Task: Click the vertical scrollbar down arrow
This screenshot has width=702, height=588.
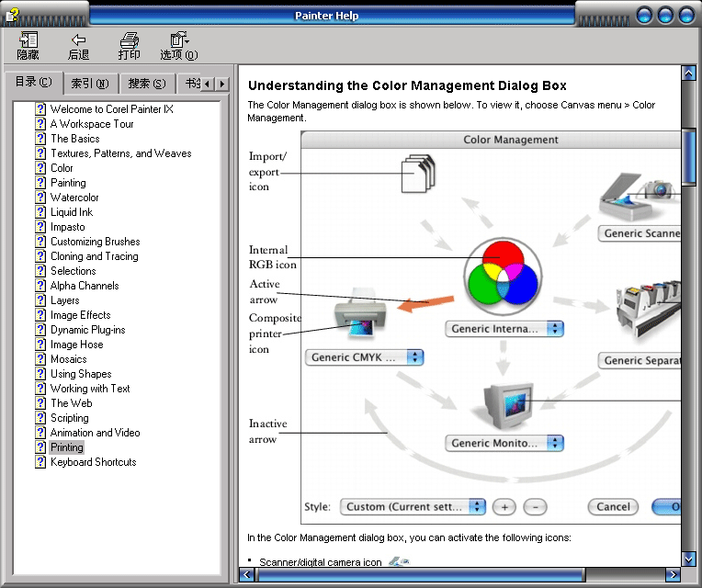Action: [688, 559]
